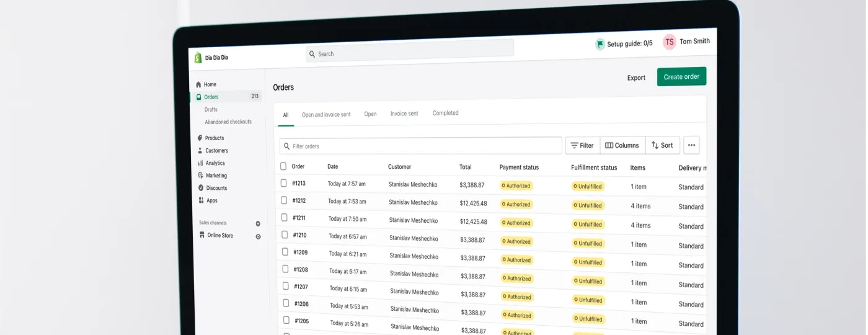Image resolution: width=868 pixels, height=335 pixels.
Task: Click the Payment status column header
Action: click(x=519, y=167)
